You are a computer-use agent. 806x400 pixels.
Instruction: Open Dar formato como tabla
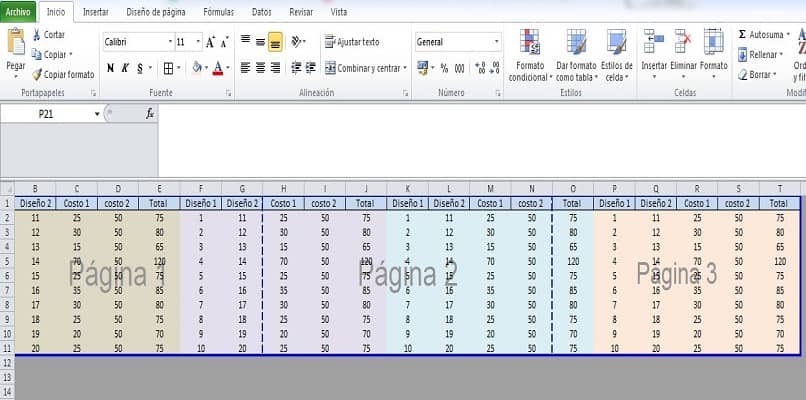[576, 56]
